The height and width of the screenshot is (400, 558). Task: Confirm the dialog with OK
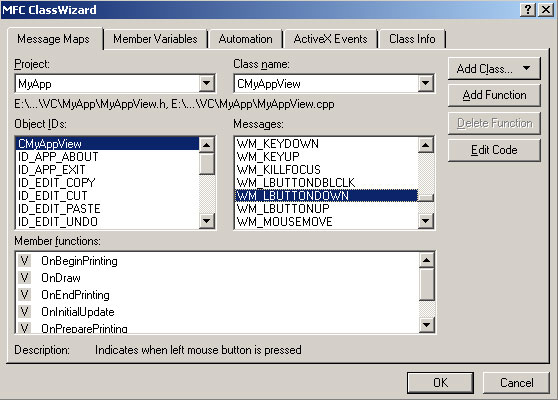[x=440, y=383]
